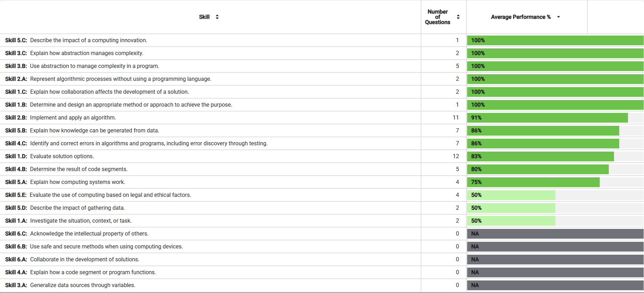This screenshot has width=644, height=293.
Task: Open Skill 3.B abstraction row
Action: point(95,66)
